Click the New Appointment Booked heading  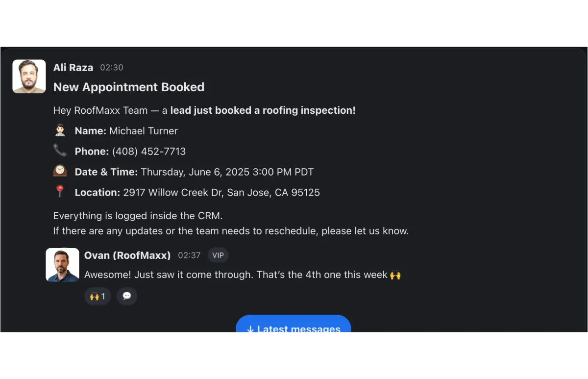(129, 87)
